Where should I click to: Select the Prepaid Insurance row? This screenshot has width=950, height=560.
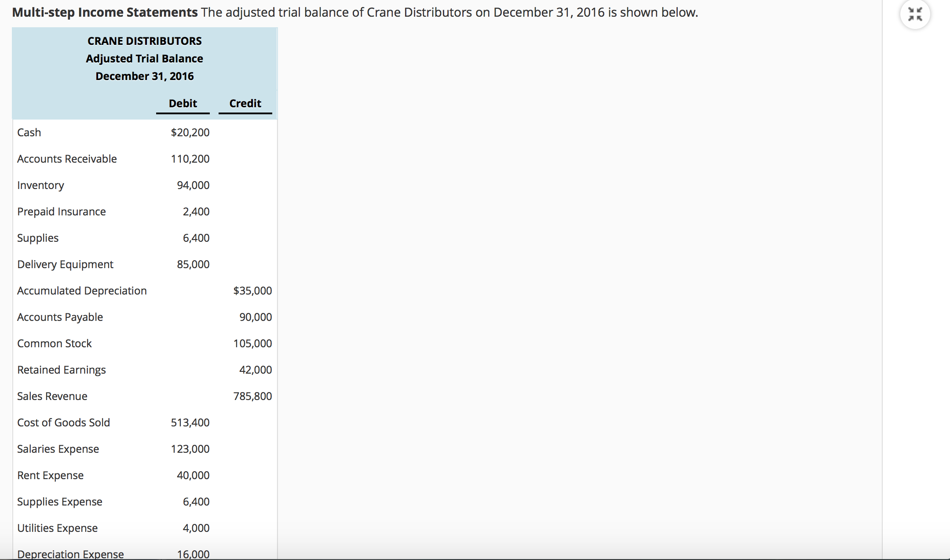click(62, 211)
